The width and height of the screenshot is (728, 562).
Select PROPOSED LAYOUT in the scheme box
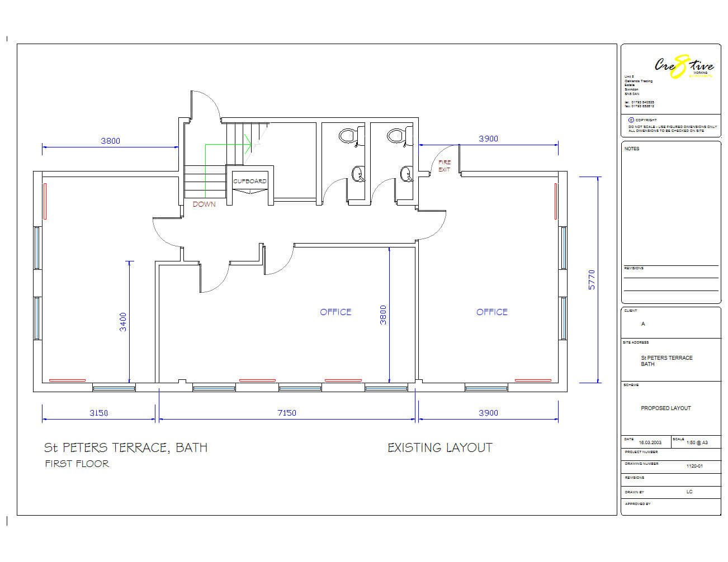[x=665, y=408]
